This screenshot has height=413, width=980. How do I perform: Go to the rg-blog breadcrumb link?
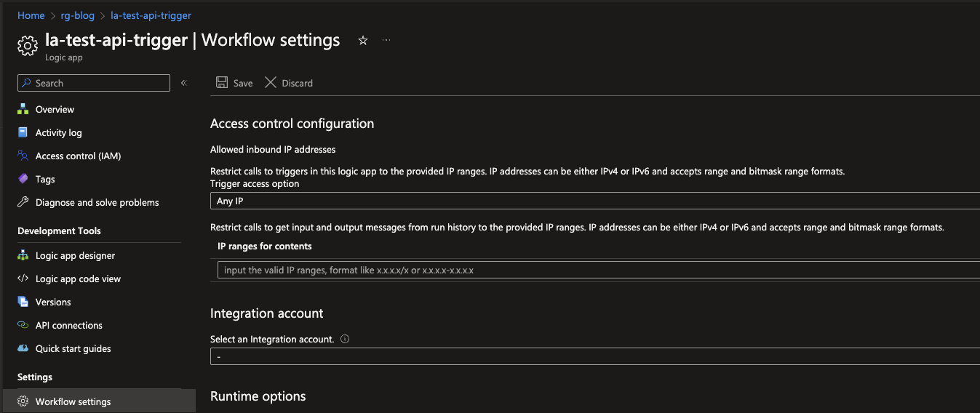coord(77,15)
